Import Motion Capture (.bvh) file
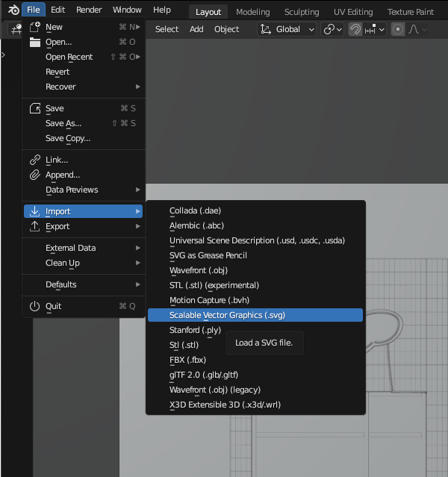Viewport: 448px width, 477px height. click(255, 300)
